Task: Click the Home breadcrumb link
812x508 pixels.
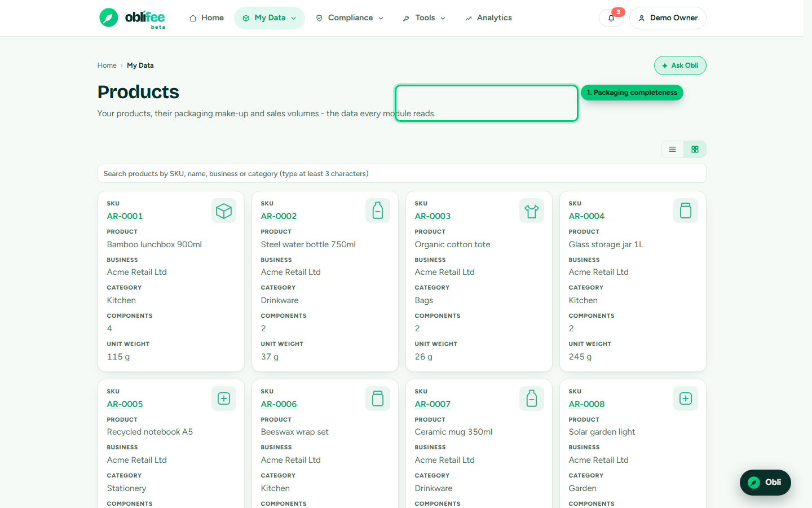Action: click(107, 65)
